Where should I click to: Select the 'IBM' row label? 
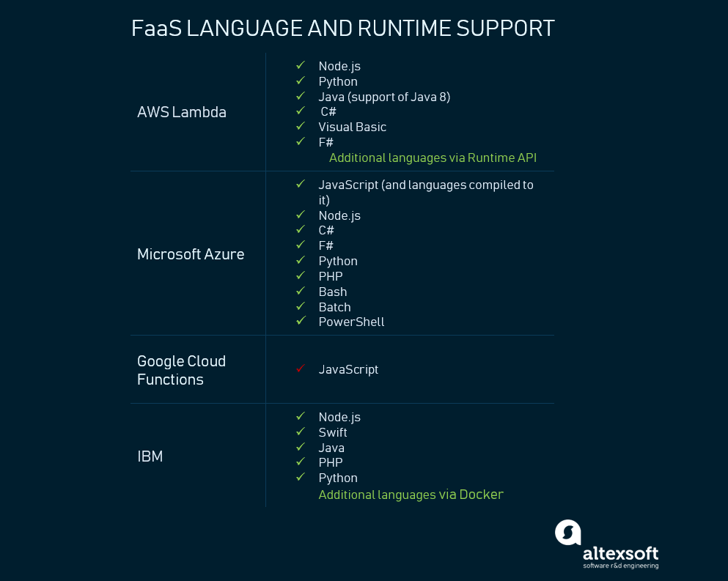point(150,456)
